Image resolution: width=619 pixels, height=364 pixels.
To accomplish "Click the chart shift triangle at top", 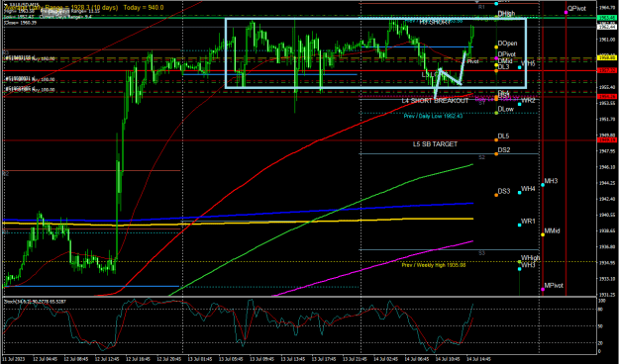I will pyautogui.click(x=477, y=2).
